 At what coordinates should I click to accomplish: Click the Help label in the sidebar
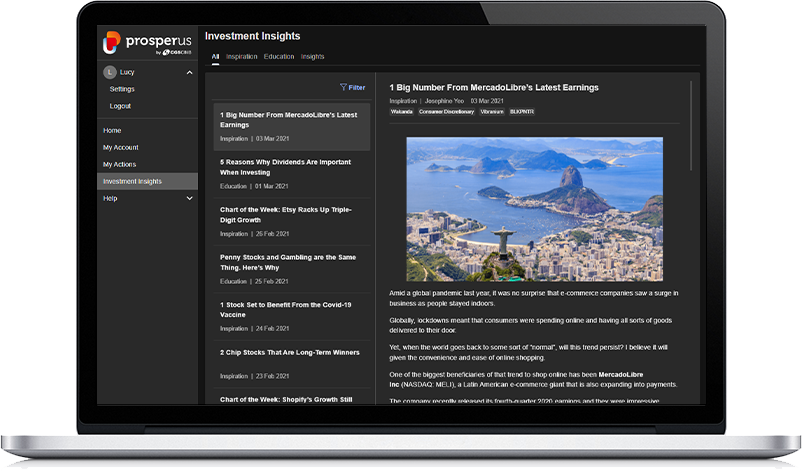pos(110,198)
